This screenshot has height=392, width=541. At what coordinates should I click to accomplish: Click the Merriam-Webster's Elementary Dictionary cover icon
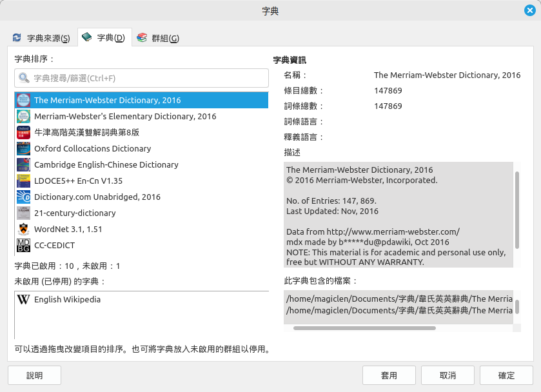tap(23, 116)
